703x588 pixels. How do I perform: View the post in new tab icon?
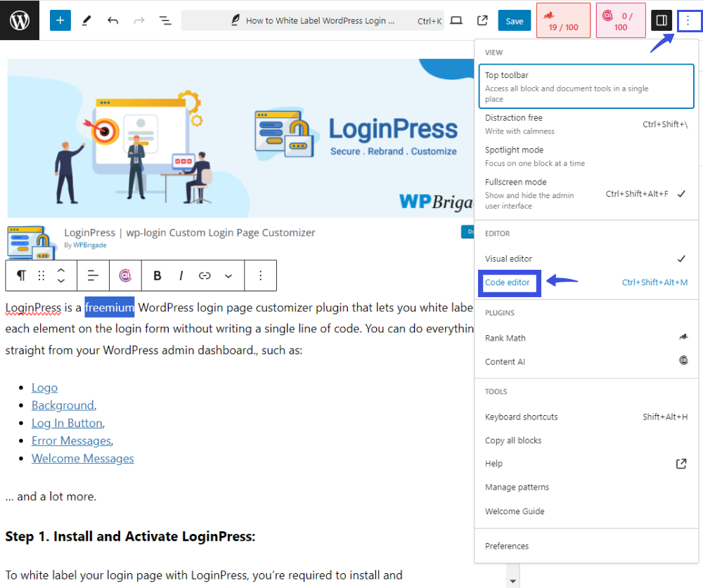pos(482,20)
